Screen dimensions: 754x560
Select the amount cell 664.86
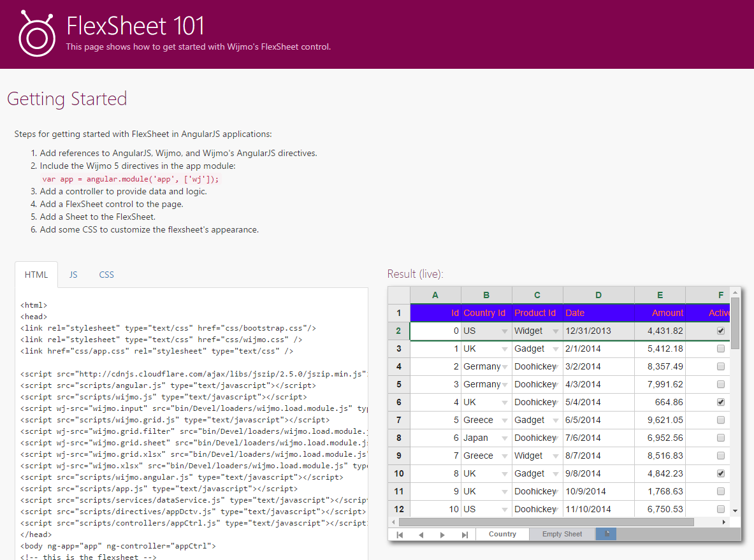coord(660,402)
